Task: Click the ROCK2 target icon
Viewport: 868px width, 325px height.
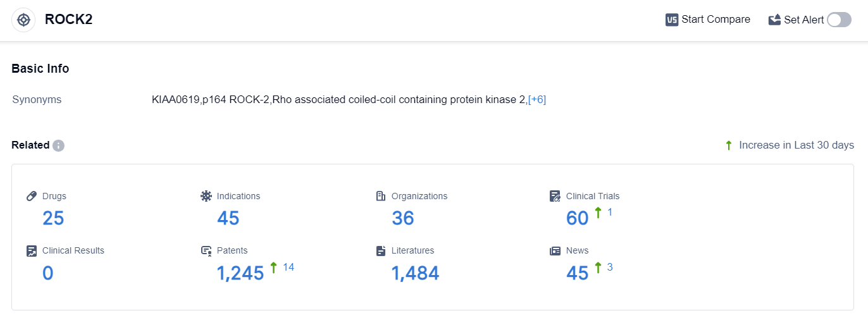Action: tap(23, 20)
